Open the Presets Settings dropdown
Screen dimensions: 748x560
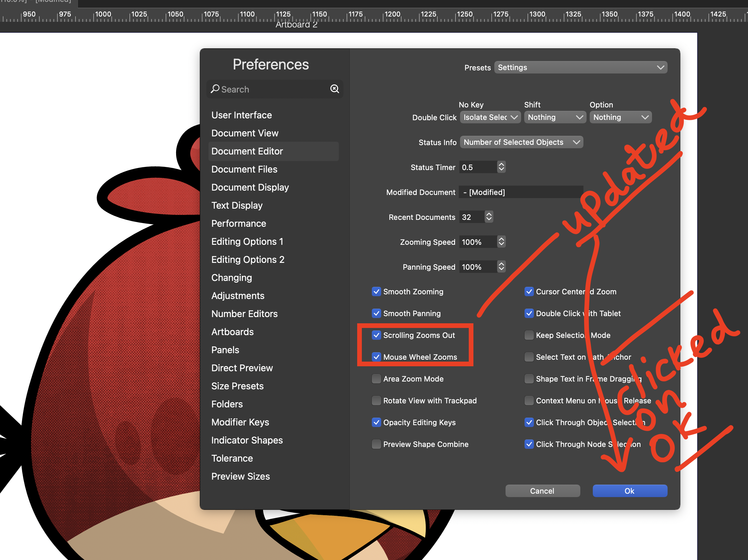click(x=580, y=68)
